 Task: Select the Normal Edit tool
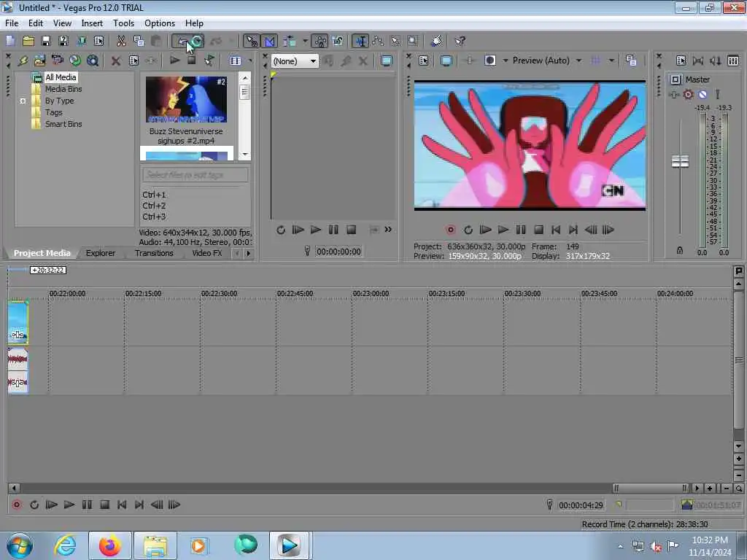(x=360, y=41)
